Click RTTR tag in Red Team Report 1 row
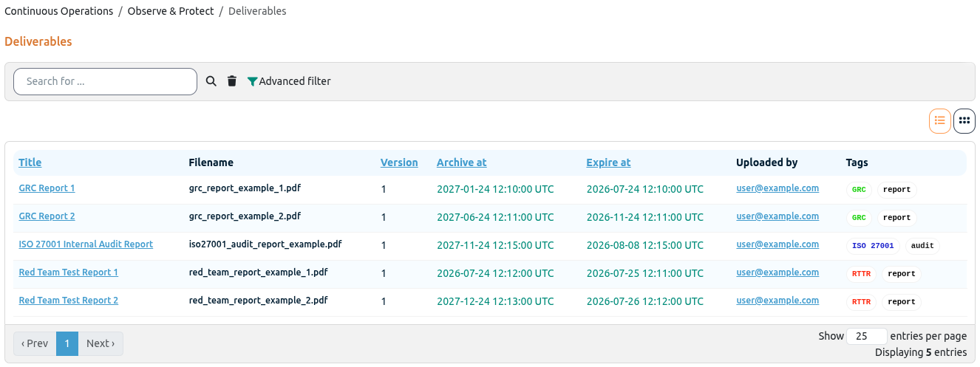Screen dimensions: 980x367 tap(861, 274)
